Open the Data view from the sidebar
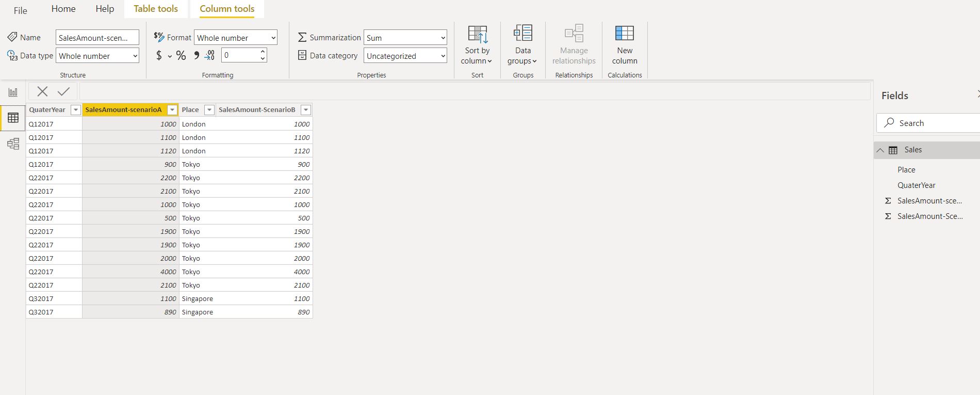The height and width of the screenshot is (395, 980). click(x=13, y=118)
